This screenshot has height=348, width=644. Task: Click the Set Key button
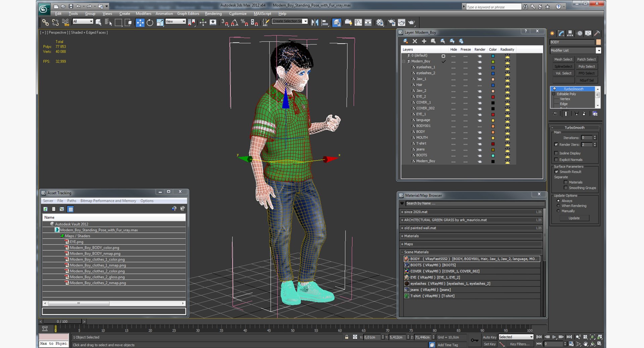click(489, 344)
